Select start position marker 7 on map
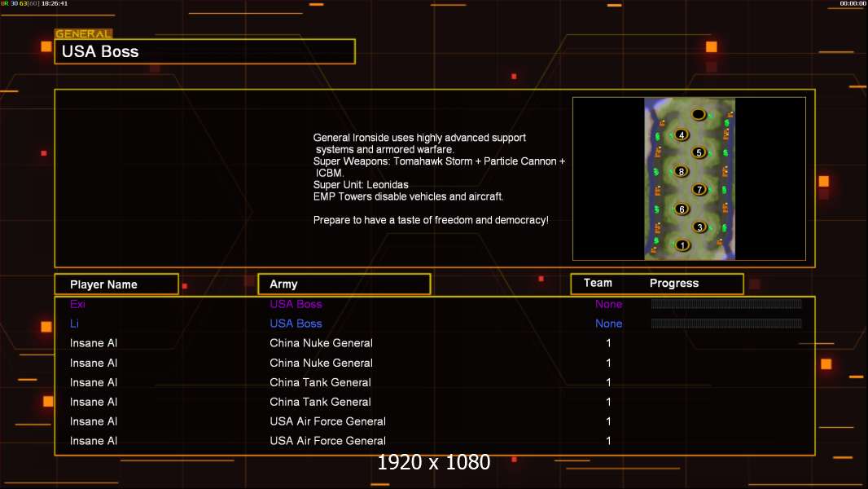This screenshot has width=868, height=489. [699, 189]
